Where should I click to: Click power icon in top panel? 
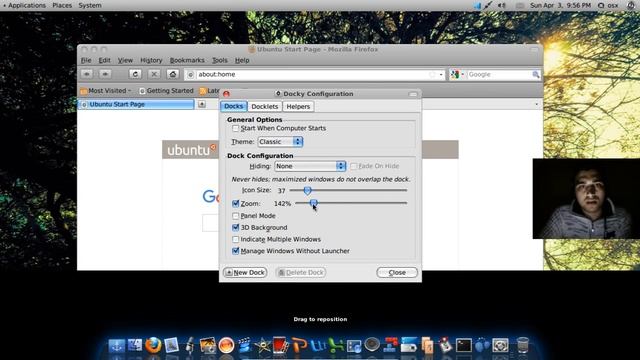click(630, 5)
